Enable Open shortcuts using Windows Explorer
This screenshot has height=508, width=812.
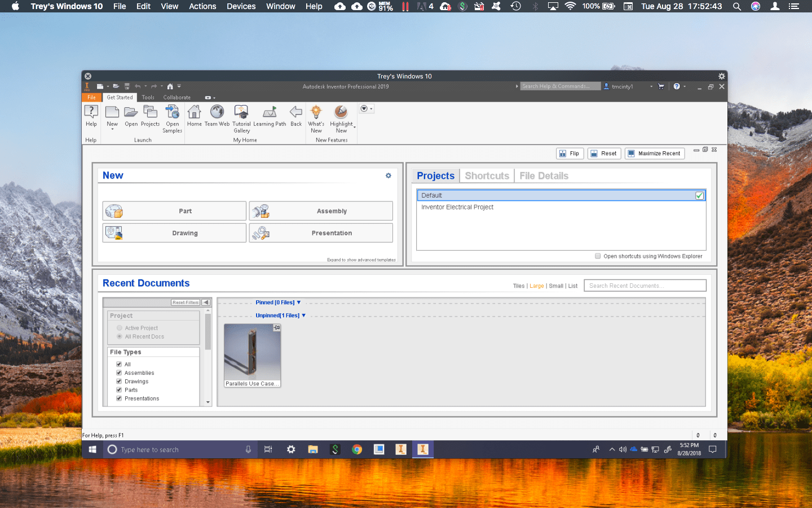(598, 256)
